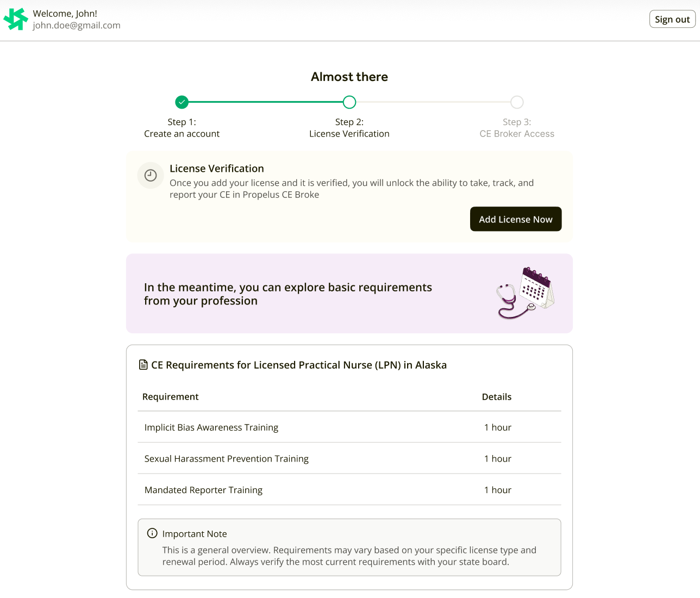Click the document icon before CE Requirements
This screenshot has height=598, width=700.
pyautogui.click(x=143, y=365)
